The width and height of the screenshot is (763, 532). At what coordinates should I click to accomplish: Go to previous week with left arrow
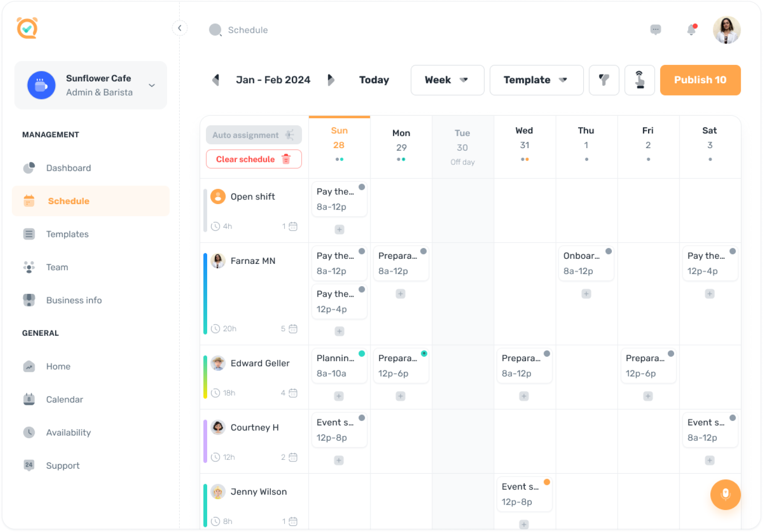(216, 80)
